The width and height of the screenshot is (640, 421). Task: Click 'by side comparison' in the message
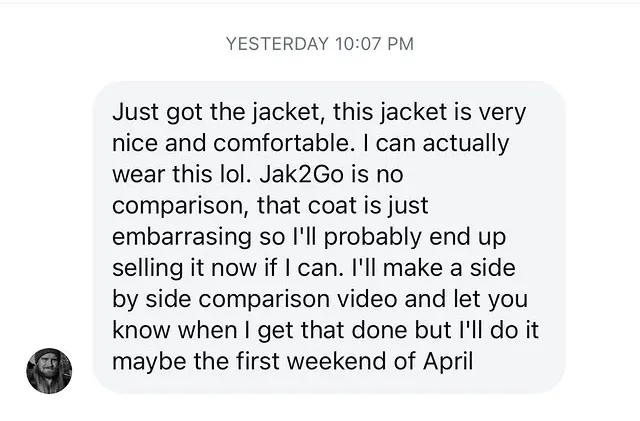[x=211, y=298]
